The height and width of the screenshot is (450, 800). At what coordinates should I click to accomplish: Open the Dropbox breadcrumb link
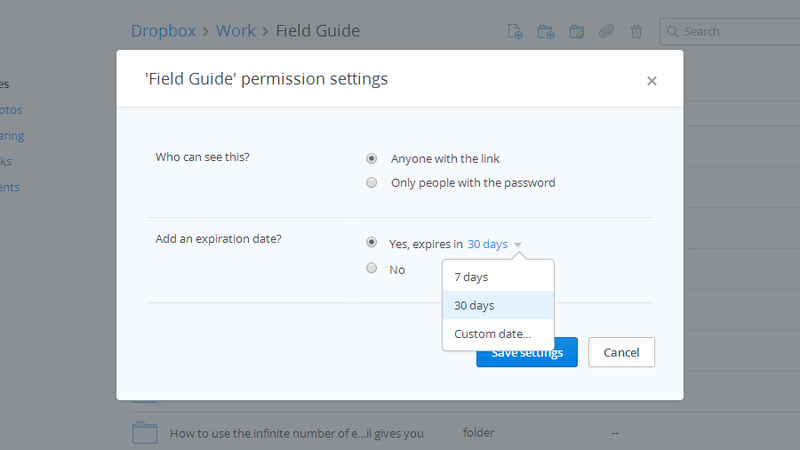click(x=163, y=31)
